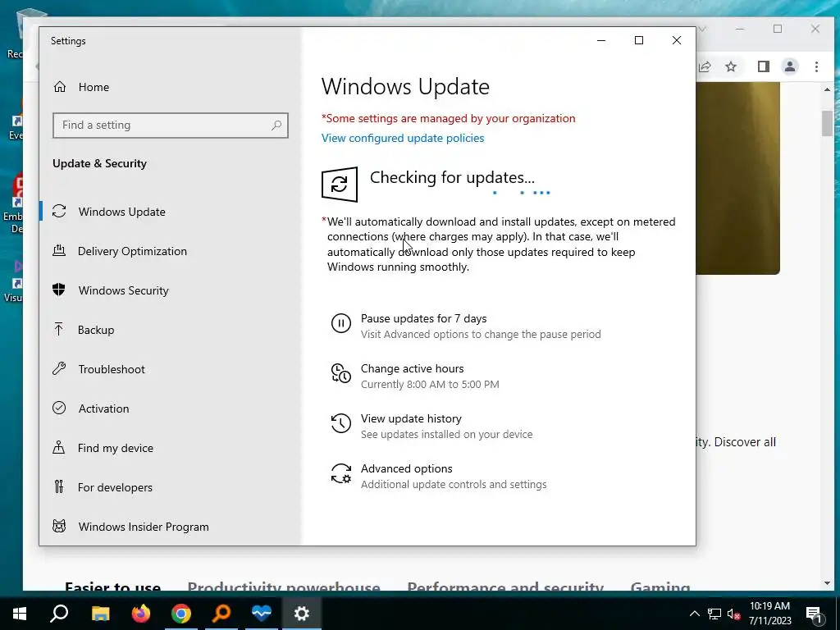This screenshot has width=840, height=630.
Task: Click the muted volume tray icon
Action: point(734,614)
